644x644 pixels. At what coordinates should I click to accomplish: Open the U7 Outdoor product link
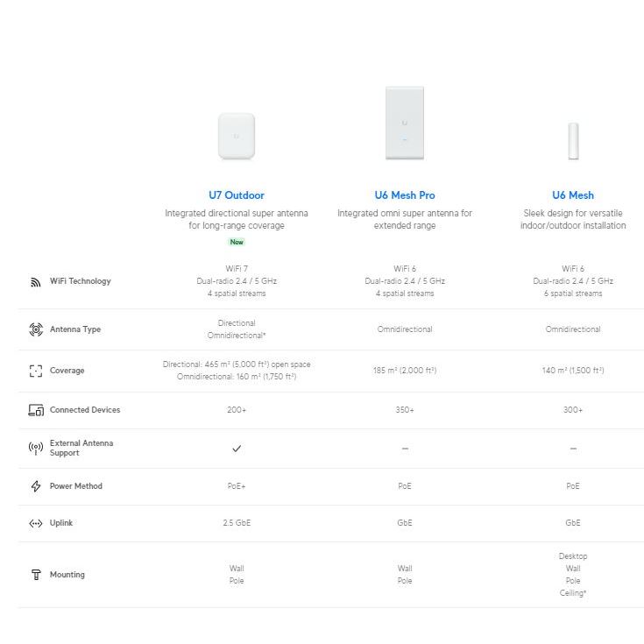237,195
